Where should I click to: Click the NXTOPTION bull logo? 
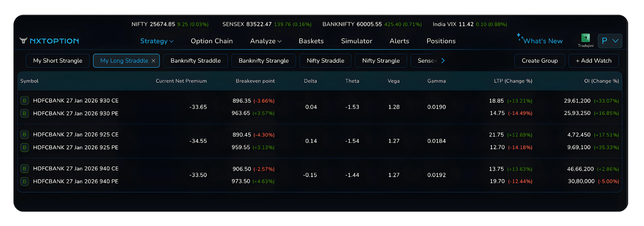[24, 41]
